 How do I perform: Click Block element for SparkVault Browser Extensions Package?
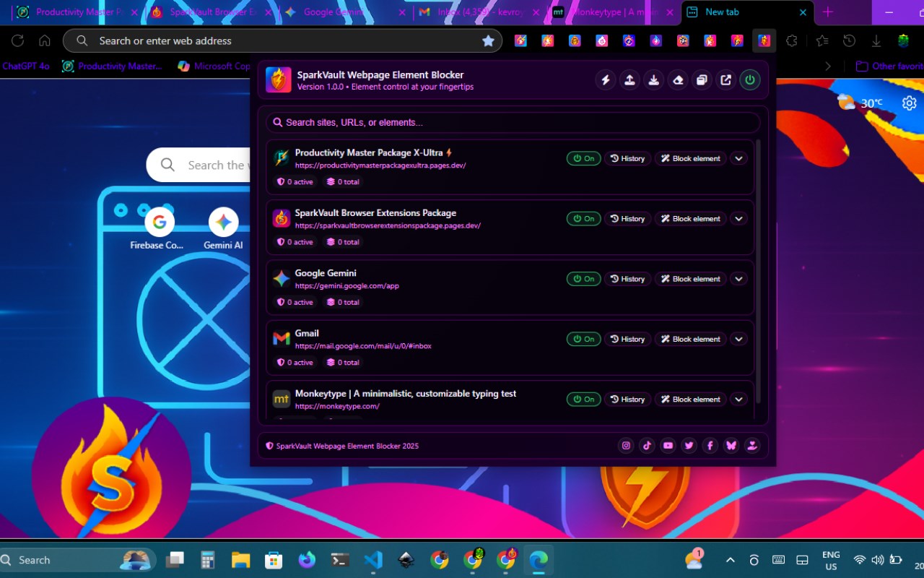(691, 218)
